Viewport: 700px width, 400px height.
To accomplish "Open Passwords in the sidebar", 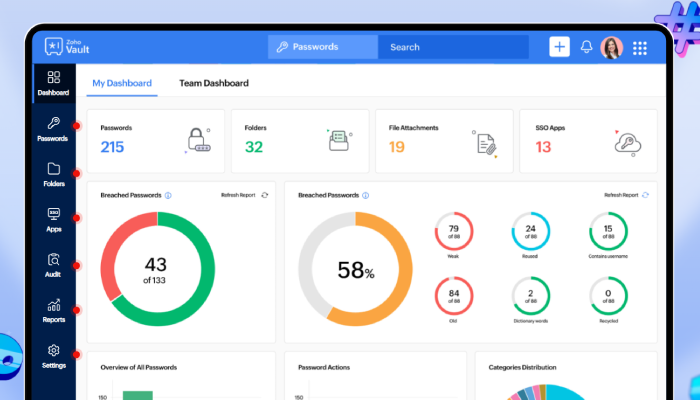I will coord(53,129).
